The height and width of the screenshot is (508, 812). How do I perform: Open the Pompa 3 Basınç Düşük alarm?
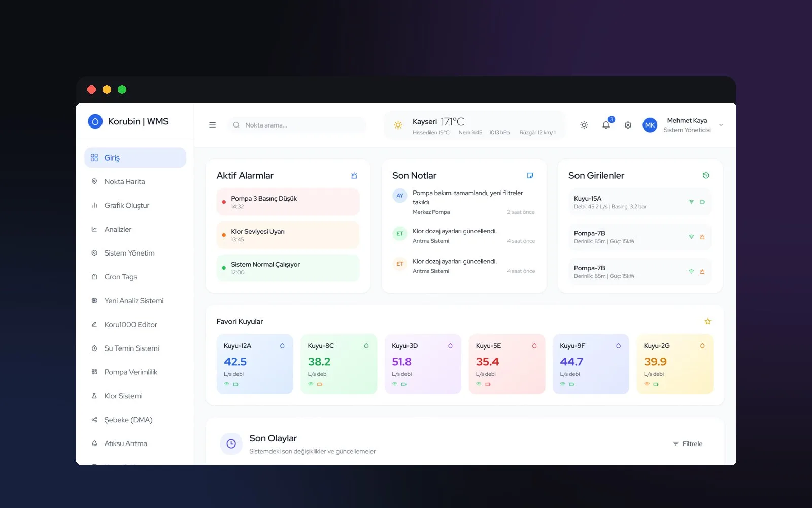point(288,202)
